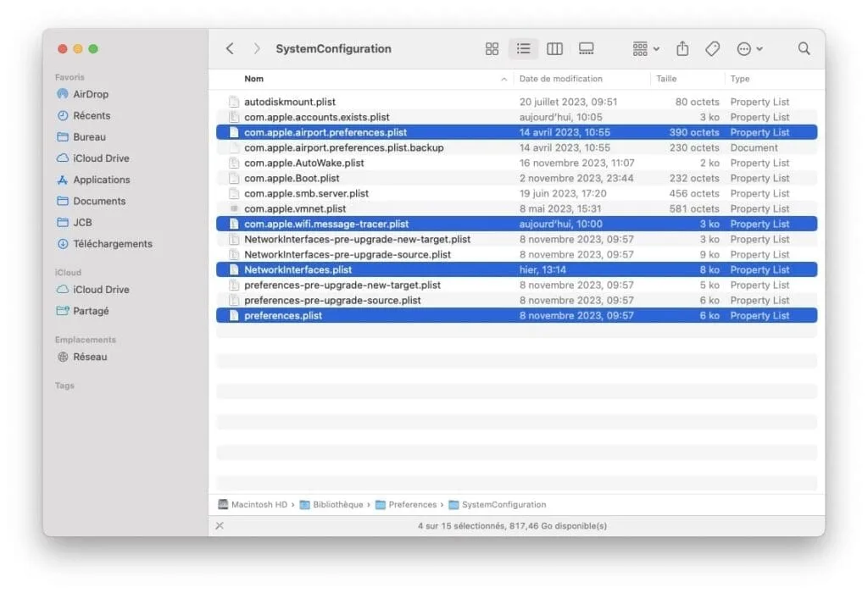The width and height of the screenshot is (868, 593).
Task: Click the Tags icon in the toolbar
Action: [x=712, y=48]
